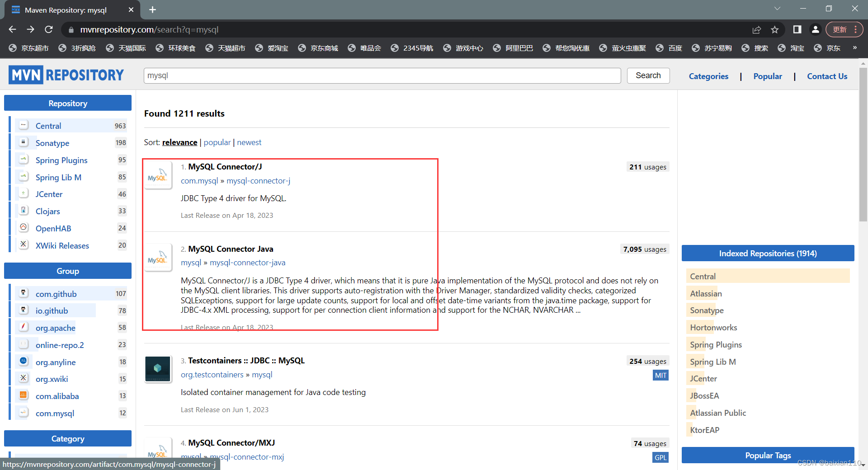This screenshot has width=868, height=470.
Task: Open the mysql-connector-java artifact link
Action: [x=247, y=263]
